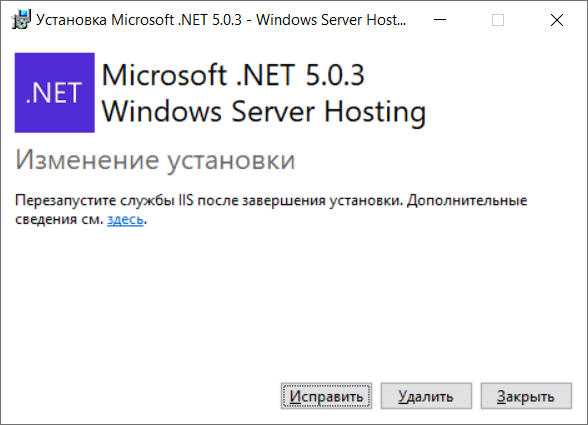Click the сведения см. text
The image size is (588, 425).
point(59,219)
